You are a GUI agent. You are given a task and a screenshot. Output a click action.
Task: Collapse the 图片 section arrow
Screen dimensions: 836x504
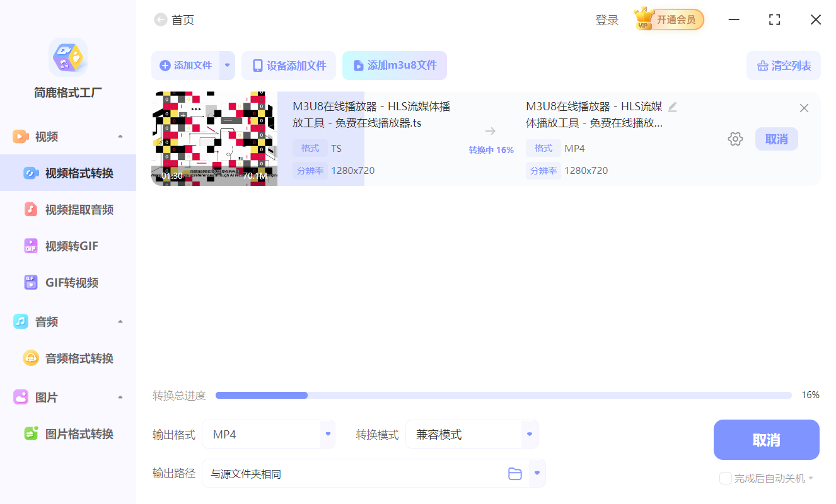pyautogui.click(x=120, y=398)
